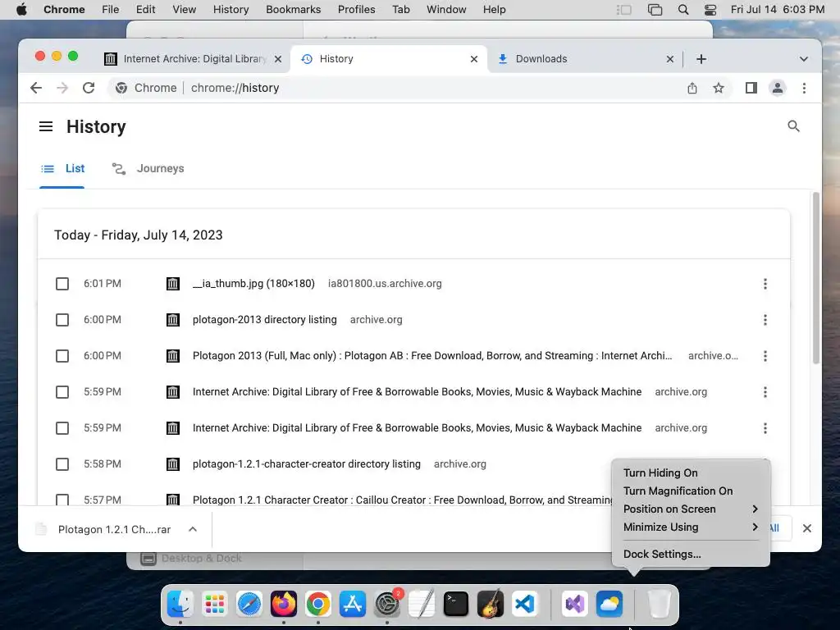Close the Downloads browser tab

670,59
